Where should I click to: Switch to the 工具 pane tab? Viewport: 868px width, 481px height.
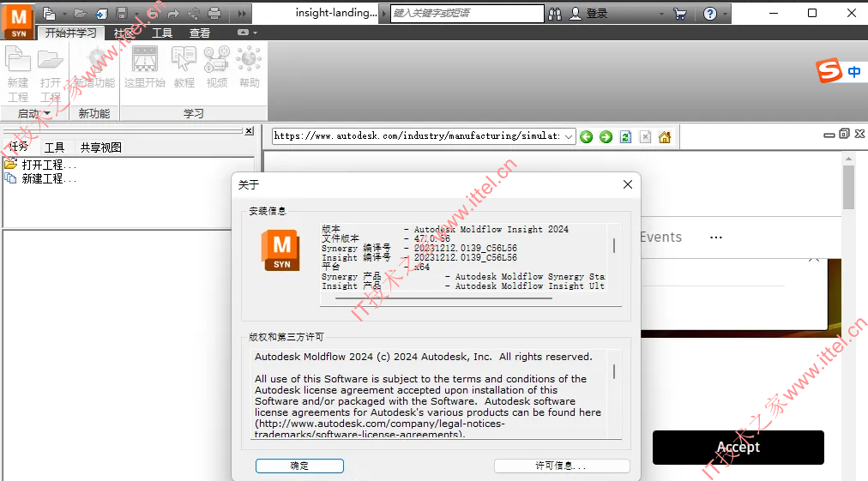pyautogui.click(x=54, y=147)
